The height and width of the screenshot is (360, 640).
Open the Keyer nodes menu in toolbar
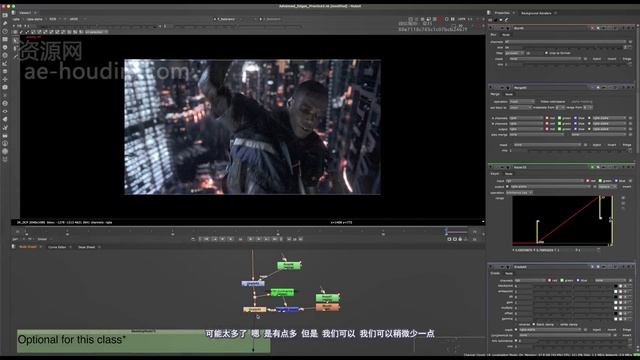(5, 63)
